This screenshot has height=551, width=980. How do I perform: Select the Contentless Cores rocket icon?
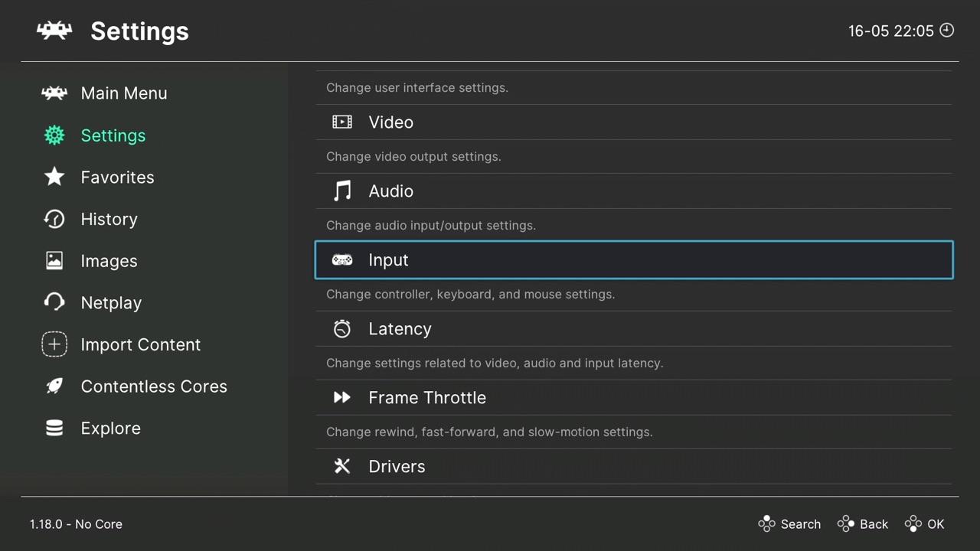tap(54, 386)
